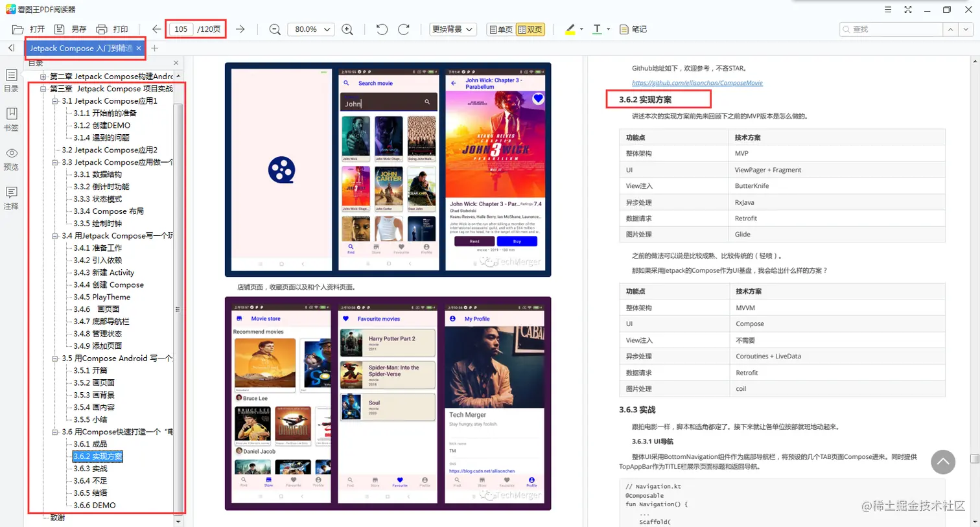The height and width of the screenshot is (527, 980).
Task: Click the 笔记 Notes label
Action: [x=640, y=29]
